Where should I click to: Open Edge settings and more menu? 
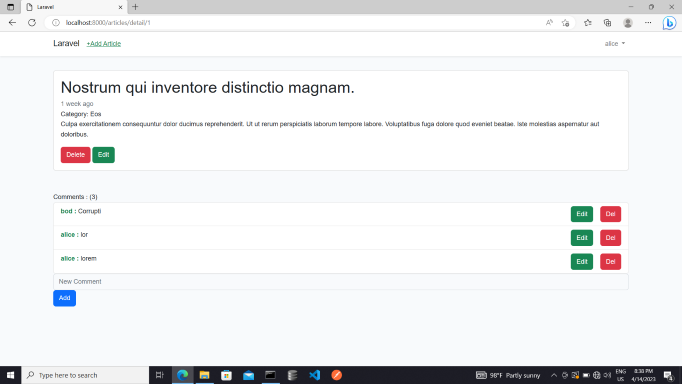pyautogui.click(x=648, y=23)
